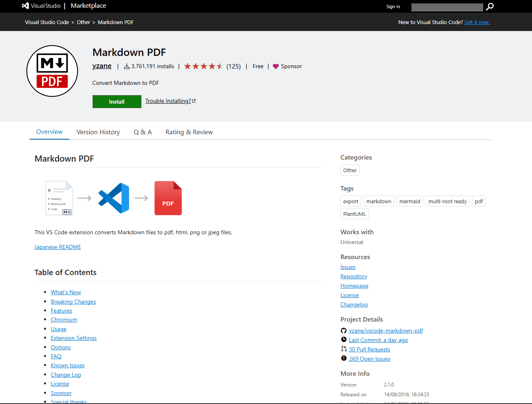Open the Repository resource link
The width and height of the screenshot is (532, 404).
point(354,276)
